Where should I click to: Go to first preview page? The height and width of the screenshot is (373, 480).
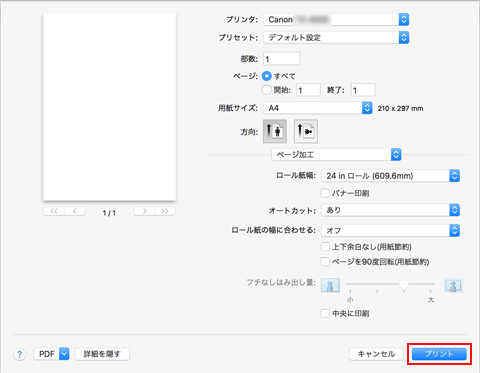click(x=54, y=211)
